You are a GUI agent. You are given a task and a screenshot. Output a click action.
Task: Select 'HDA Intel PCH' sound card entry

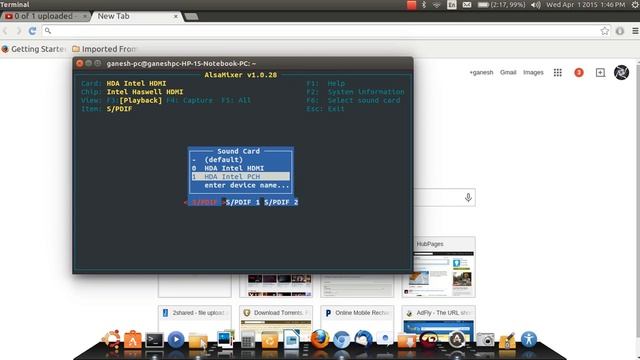[x=241, y=177]
